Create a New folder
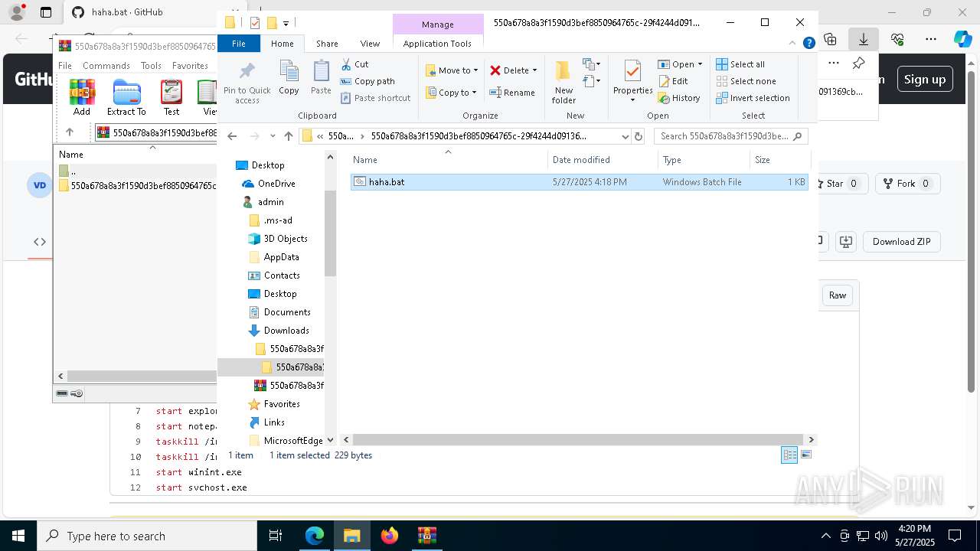980x551 pixels. click(x=563, y=82)
